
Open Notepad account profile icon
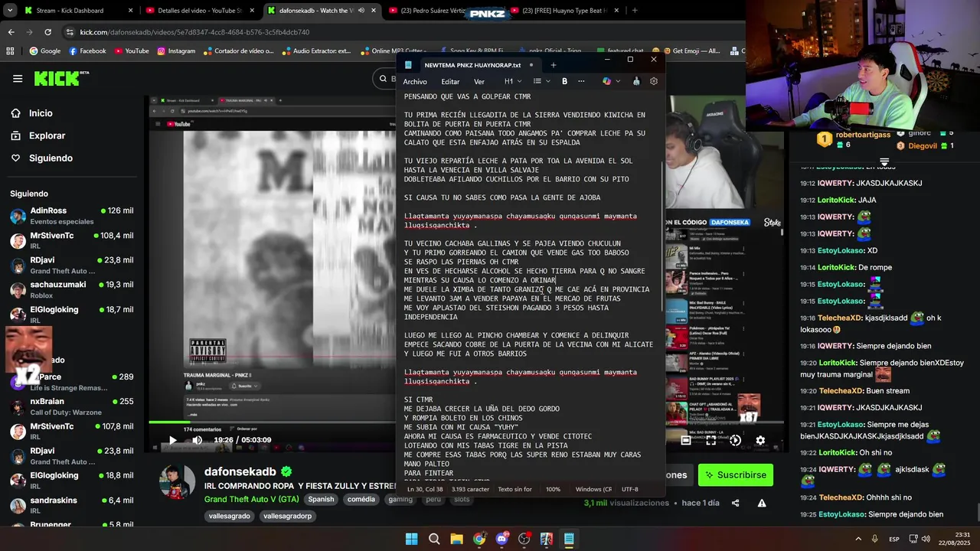click(636, 81)
